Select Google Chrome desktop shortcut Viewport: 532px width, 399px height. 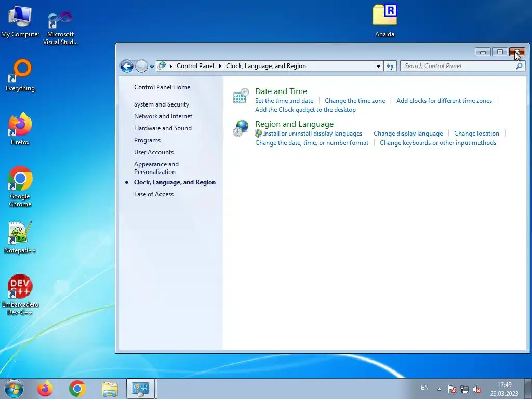pyautogui.click(x=20, y=187)
